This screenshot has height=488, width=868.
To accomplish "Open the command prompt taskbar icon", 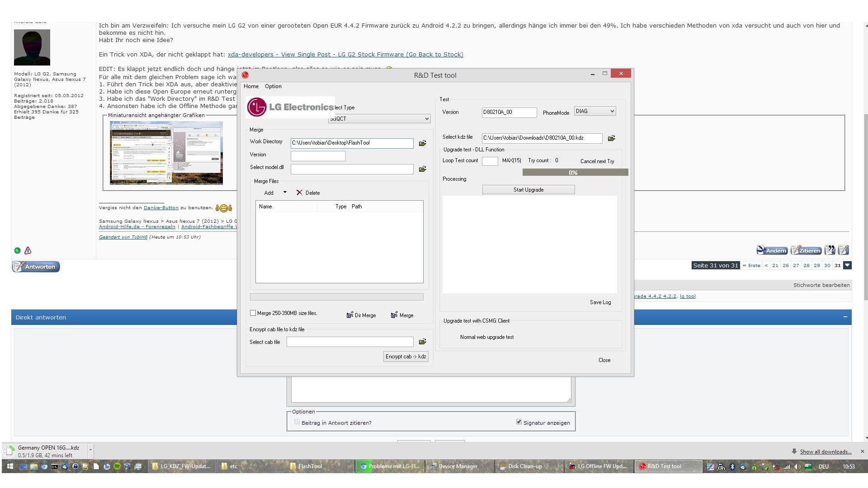I will click(x=54, y=466).
